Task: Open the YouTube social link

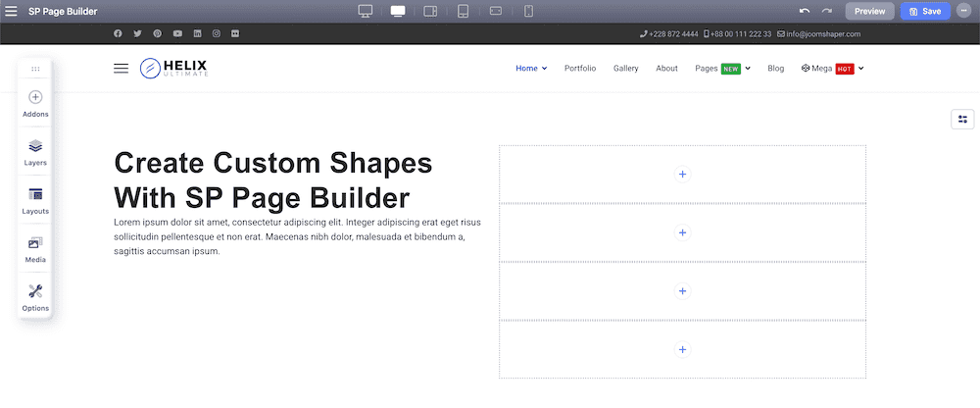Action: (177, 33)
